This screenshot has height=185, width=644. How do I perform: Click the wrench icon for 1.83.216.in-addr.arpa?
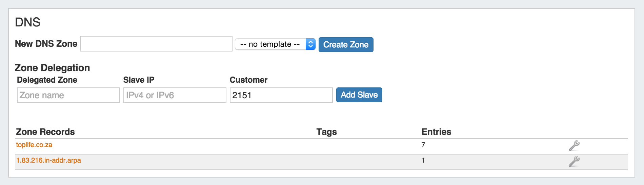(574, 161)
